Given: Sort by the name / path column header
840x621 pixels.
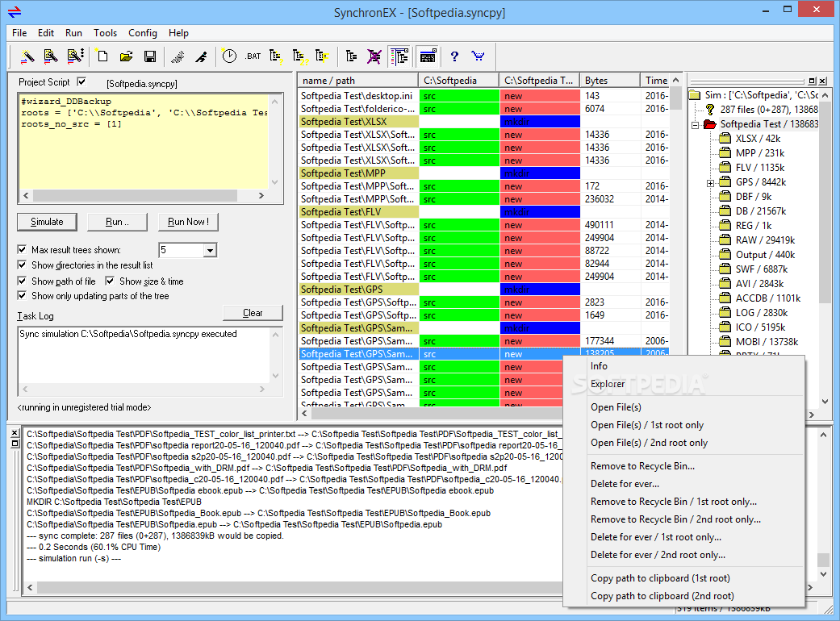Looking at the screenshot, I should 357,81.
